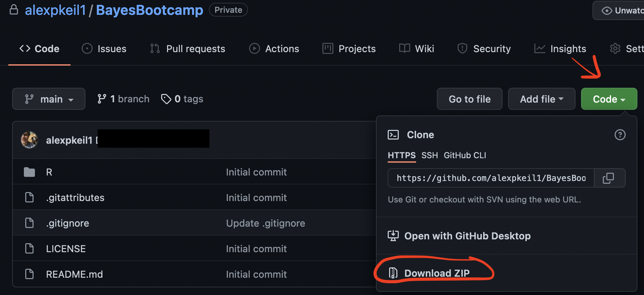Switch to the Issues tab
The width and height of the screenshot is (644, 295).
[104, 49]
